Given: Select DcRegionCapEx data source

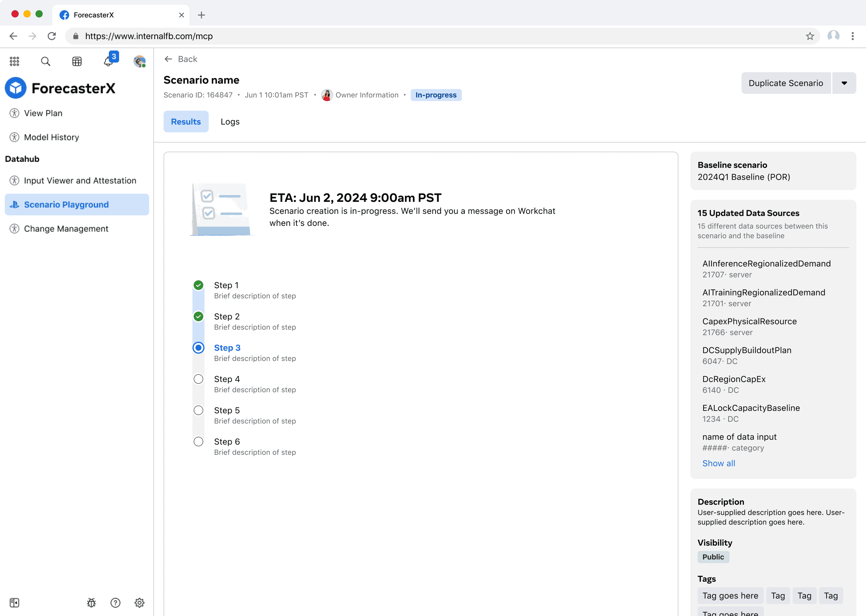Looking at the screenshot, I should tap(734, 384).
